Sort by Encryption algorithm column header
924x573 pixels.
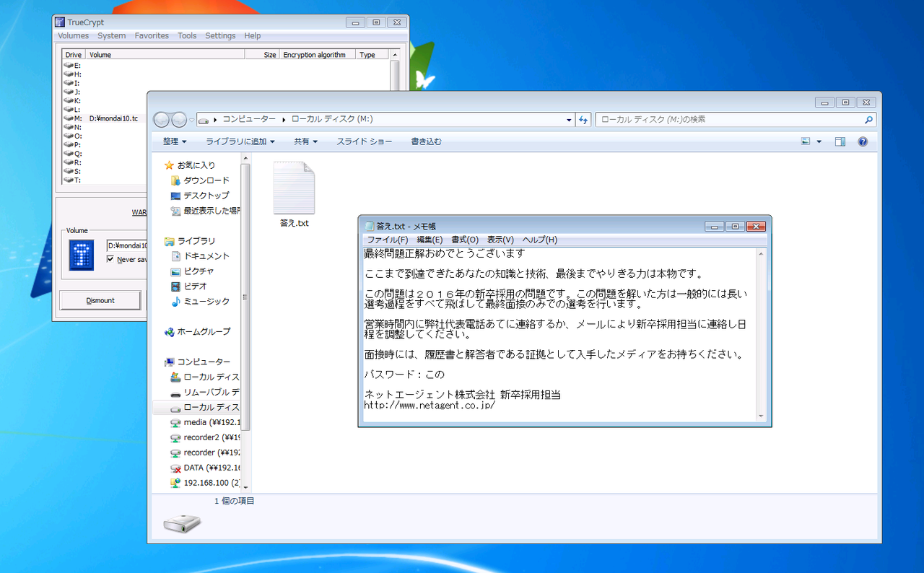click(x=318, y=55)
